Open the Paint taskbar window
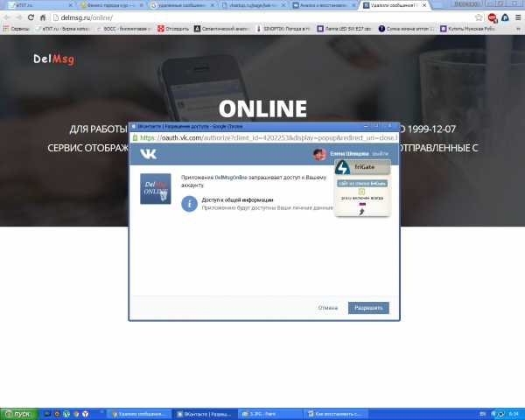525x420 pixels. 270,414
